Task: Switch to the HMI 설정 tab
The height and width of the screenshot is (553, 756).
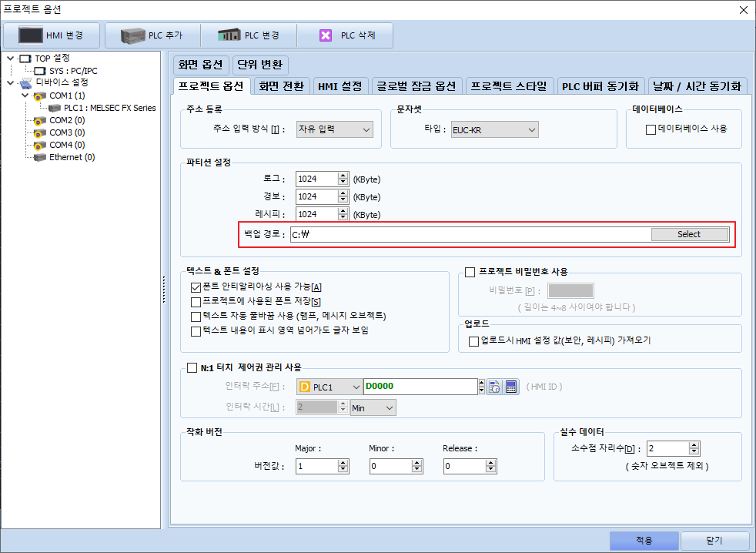Action: click(340, 86)
